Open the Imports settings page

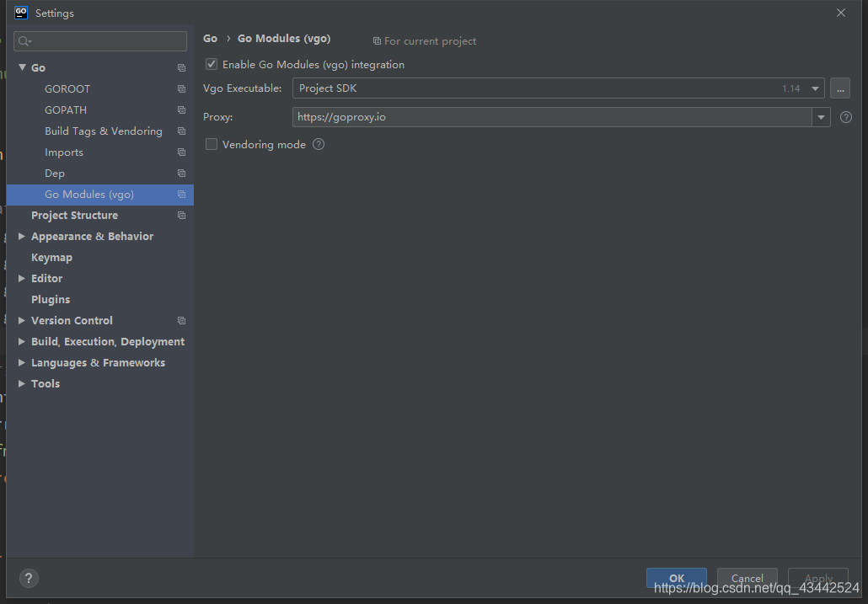[x=64, y=152]
